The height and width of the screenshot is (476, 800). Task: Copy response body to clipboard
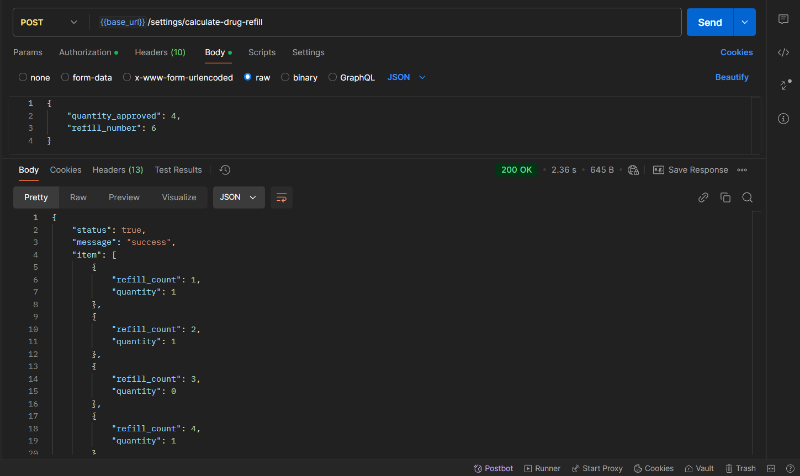pos(725,197)
